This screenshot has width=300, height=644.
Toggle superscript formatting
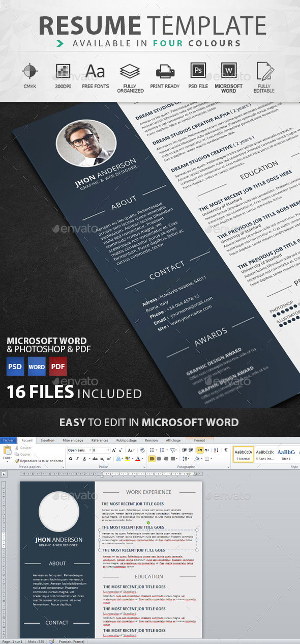108,459
